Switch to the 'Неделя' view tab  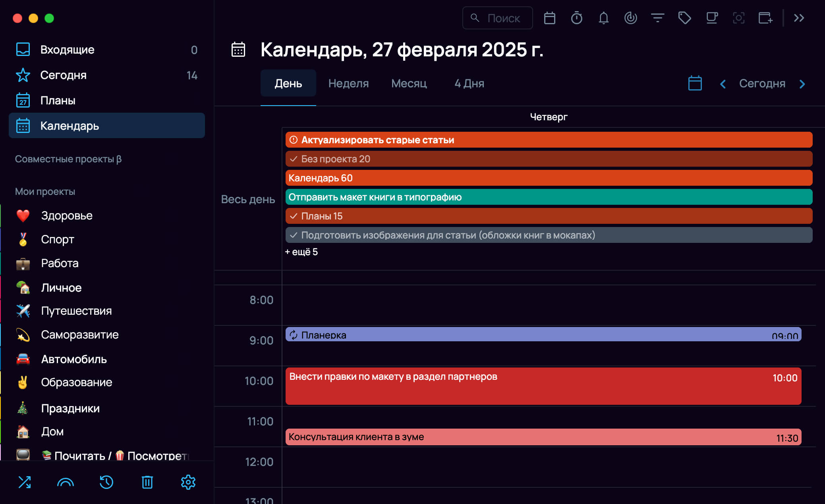348,83
